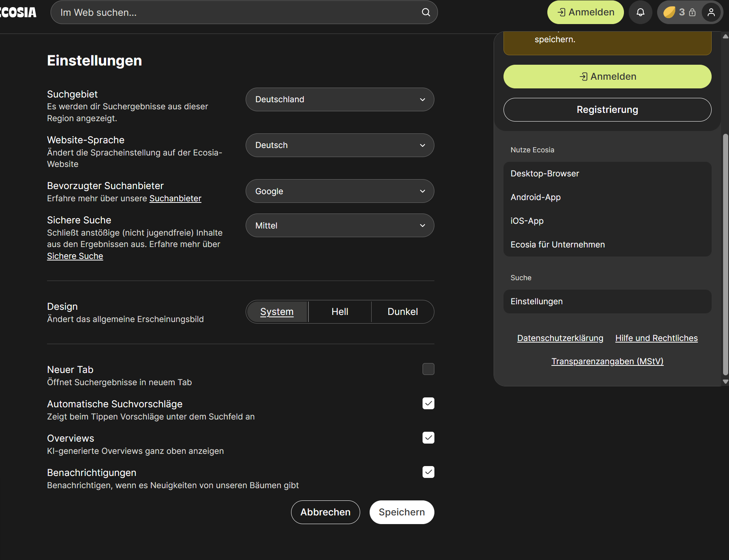Open Transparenzangaben (MStV) link
The width and height of the screenshot is (729, 560).
[607, 361]
